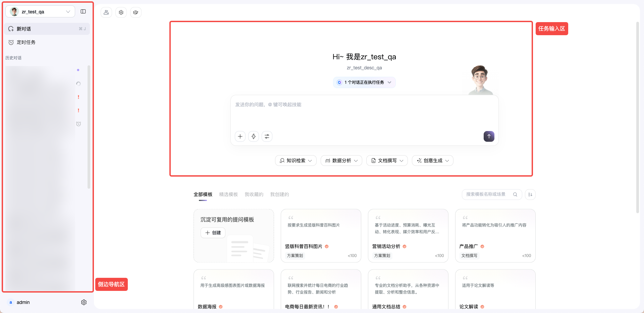Click the verified badge beside 产品推广
This screenshot has height=313, width=644.
click(x=482, y=246)
